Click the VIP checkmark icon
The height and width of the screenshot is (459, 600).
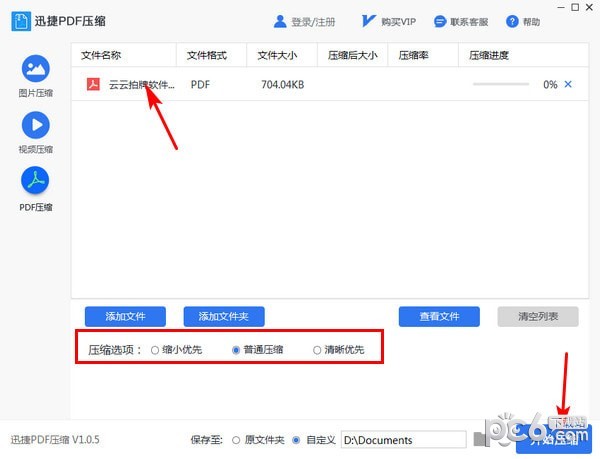coord(368,21)
